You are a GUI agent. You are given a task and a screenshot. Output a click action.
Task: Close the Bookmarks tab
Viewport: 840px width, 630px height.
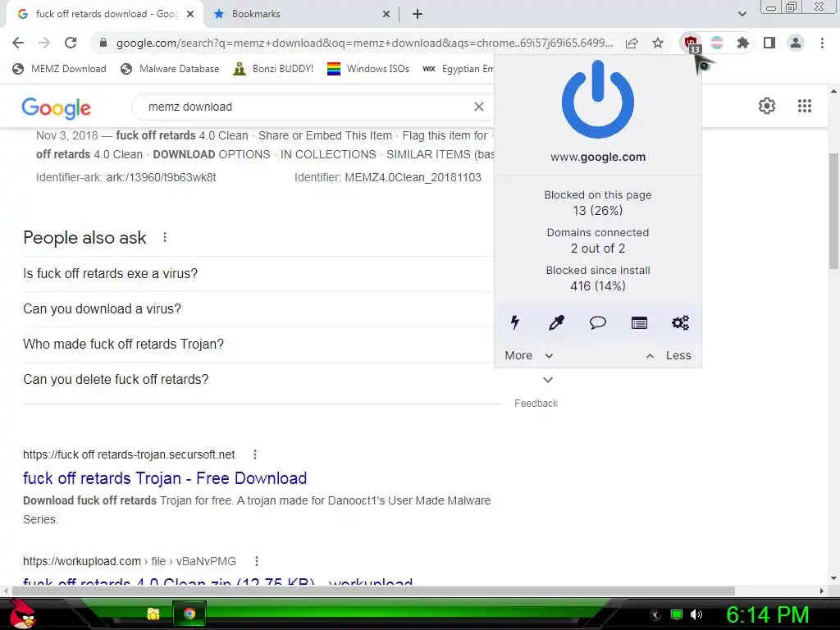pos(386,15)
